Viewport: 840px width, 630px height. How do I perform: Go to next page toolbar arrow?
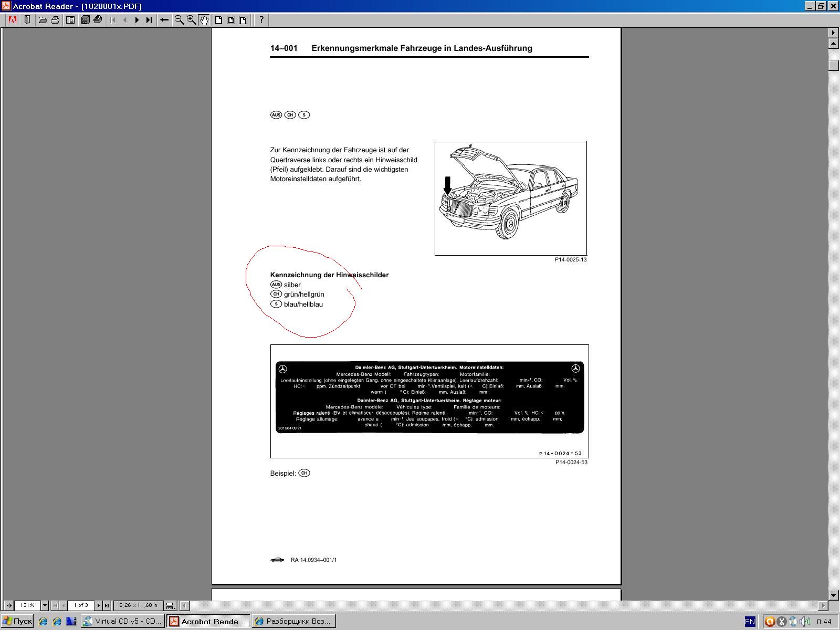(137, 20)
